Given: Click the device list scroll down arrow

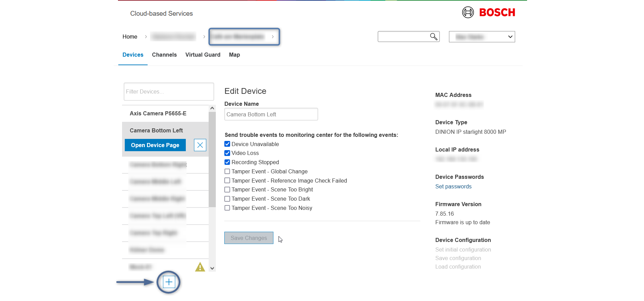Looking at the screenshot, I should [x=212, y=268].
